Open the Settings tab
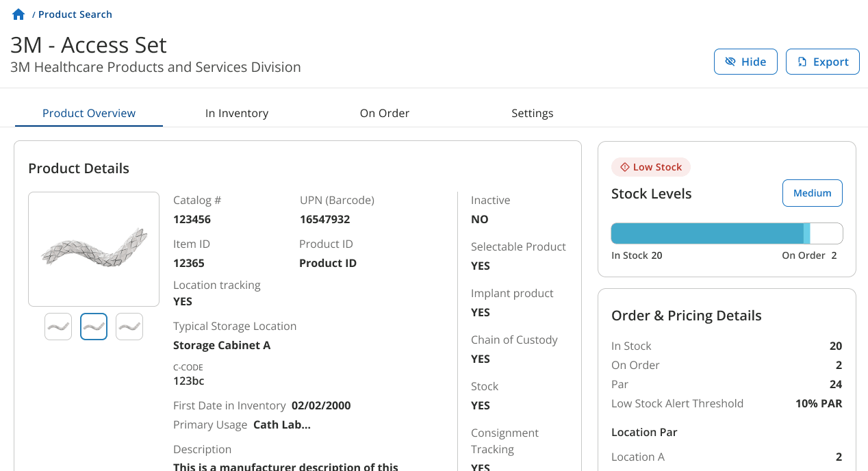Screen dimensions: 868x471 click(533, 114)
